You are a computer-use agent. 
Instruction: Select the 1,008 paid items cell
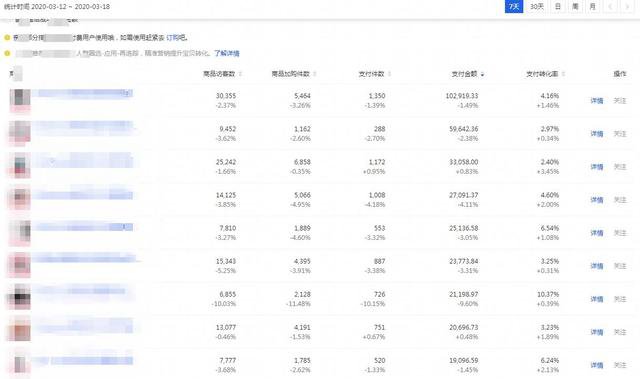377,195
